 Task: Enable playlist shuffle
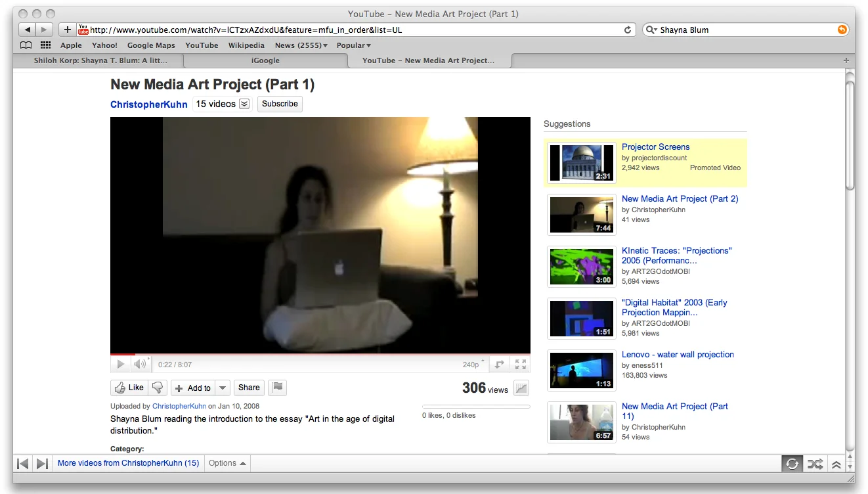click(815, 463)
